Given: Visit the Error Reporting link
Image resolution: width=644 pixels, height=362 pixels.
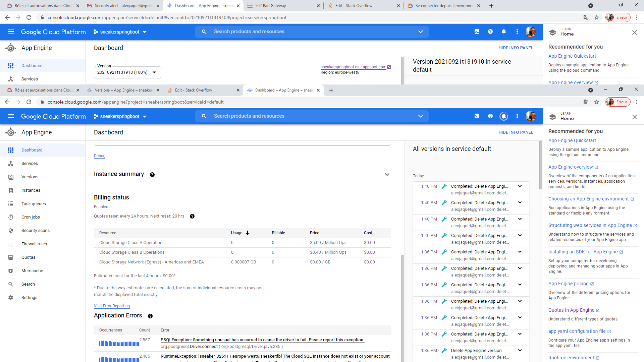Looking at the screenshot, I should click(x=112, y=305).
